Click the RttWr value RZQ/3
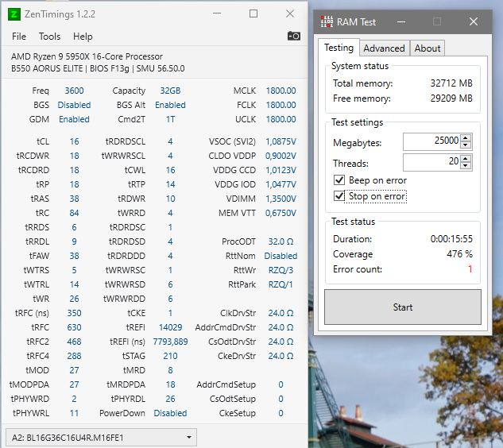 pos(281,270)
